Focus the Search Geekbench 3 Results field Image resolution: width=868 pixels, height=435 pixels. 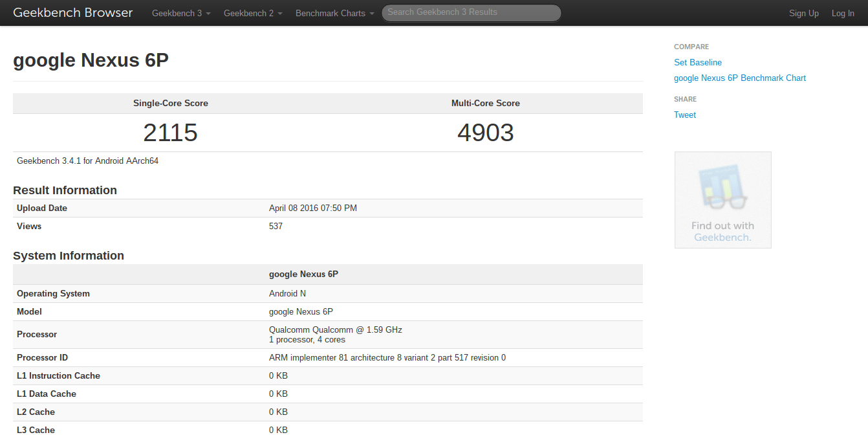click(471, 12)
